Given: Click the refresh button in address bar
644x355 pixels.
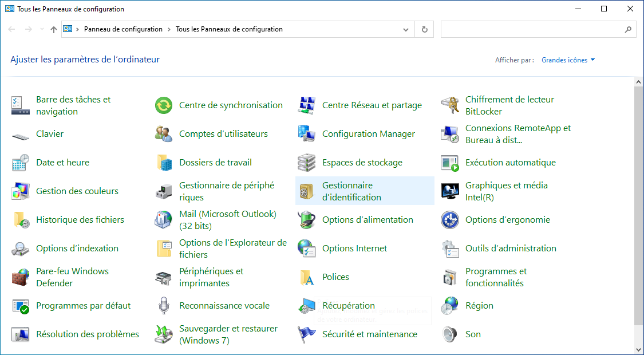Looking at the screenshot, I should pyautogui.click(x=425, y=30).
